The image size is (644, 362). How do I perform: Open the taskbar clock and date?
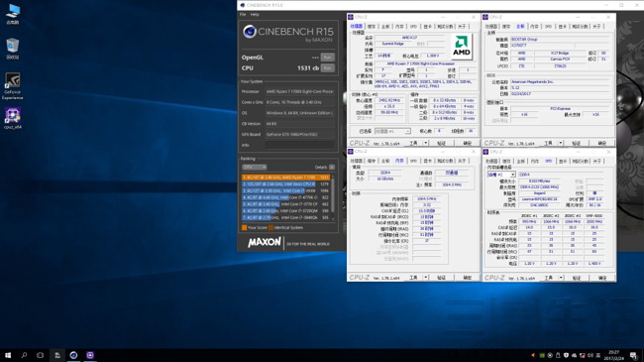614,355
